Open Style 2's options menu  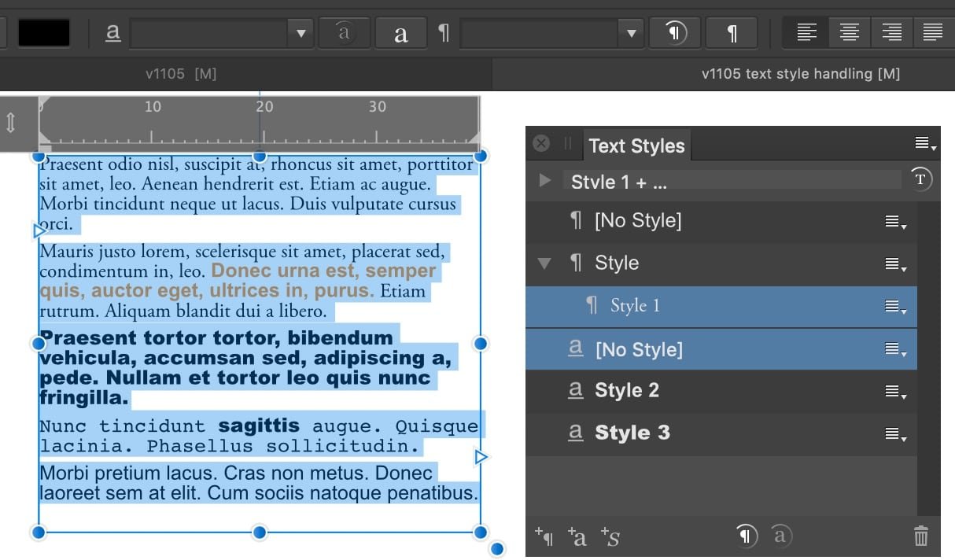(x=894, y=390)
